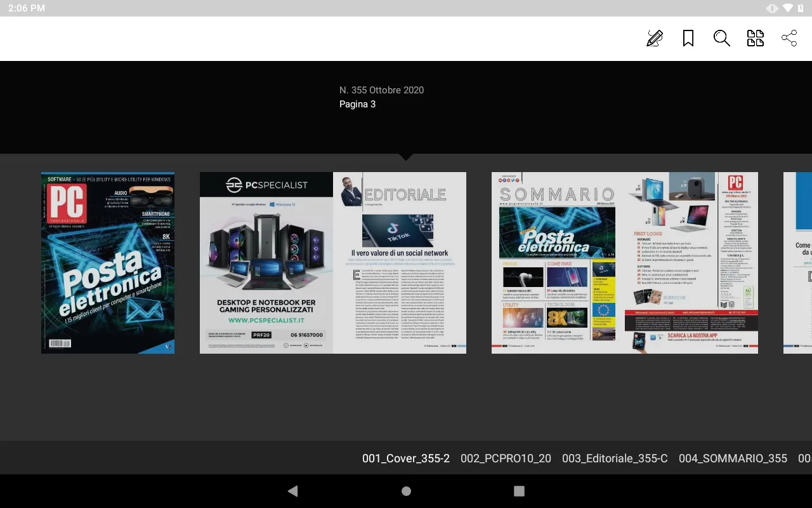Tap the annotate pencil icon

(655, 39)
